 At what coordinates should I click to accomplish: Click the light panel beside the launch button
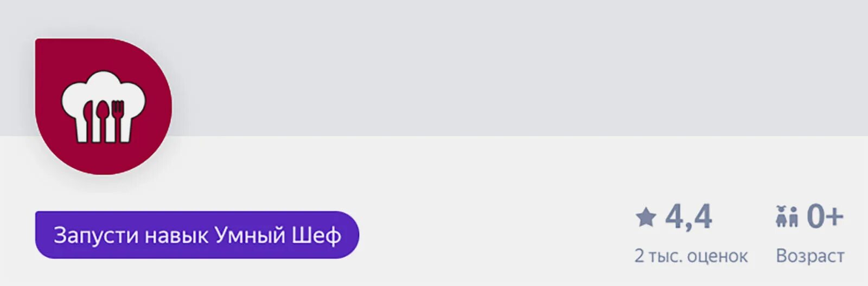(x=488, y=233)
